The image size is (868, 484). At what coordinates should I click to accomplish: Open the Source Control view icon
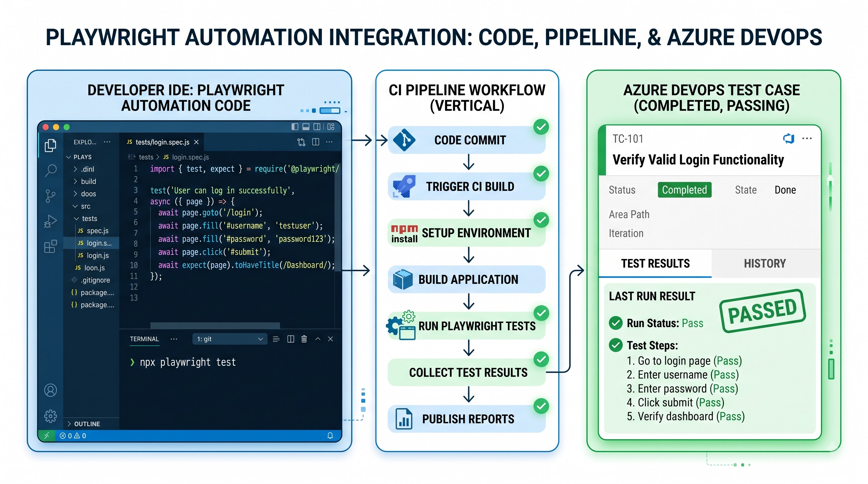pyautogui.click(x=50, y=196)
